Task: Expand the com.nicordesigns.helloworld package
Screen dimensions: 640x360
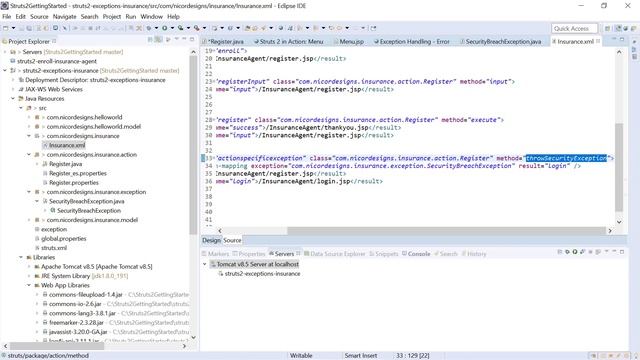Action: (x=29, y=117)
